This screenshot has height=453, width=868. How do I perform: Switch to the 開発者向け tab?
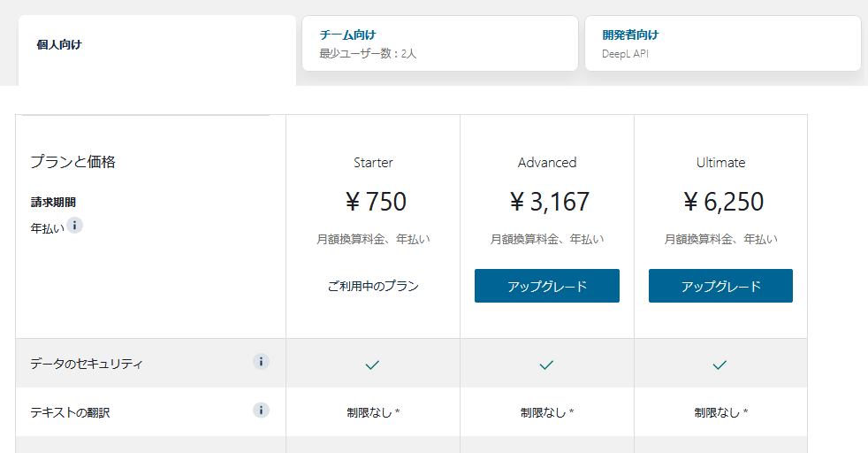[723, 43]
